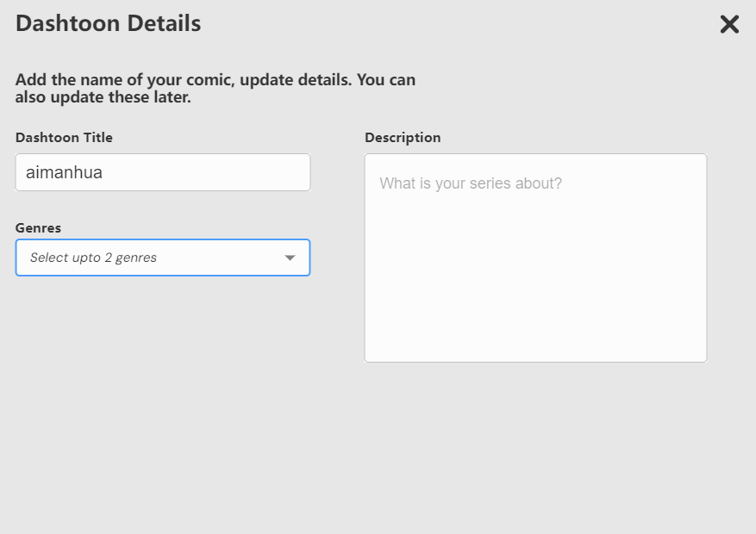Click the aimanhua text in title field
Image resolution: width=756 pixels, height=534 pixels.
click(x=64, y=172)
